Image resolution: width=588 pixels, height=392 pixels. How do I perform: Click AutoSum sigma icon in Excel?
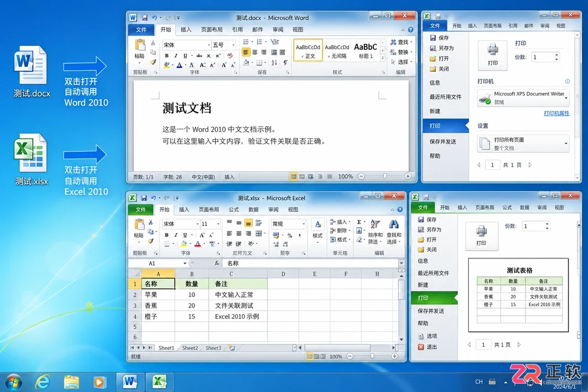pyautogui.click(x=359, y=222)
